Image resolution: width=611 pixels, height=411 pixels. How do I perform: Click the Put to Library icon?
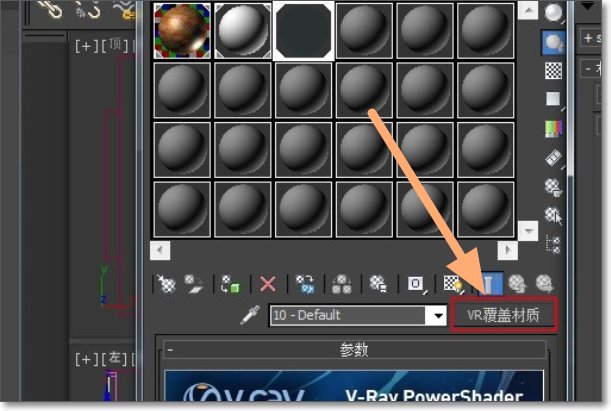point(378,284)
